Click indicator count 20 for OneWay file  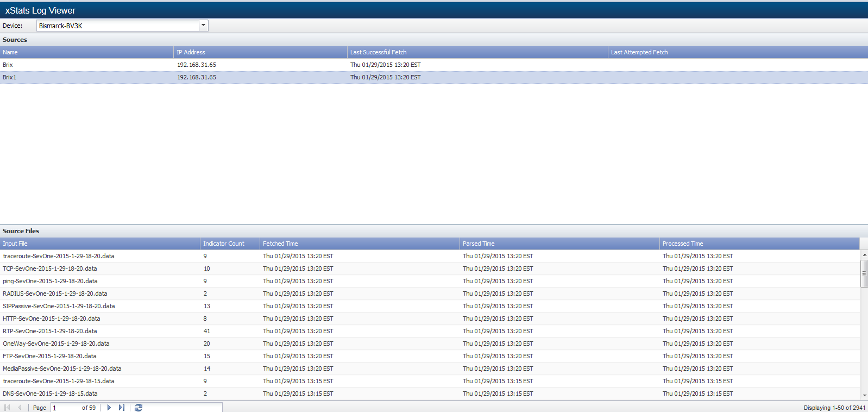207,344
